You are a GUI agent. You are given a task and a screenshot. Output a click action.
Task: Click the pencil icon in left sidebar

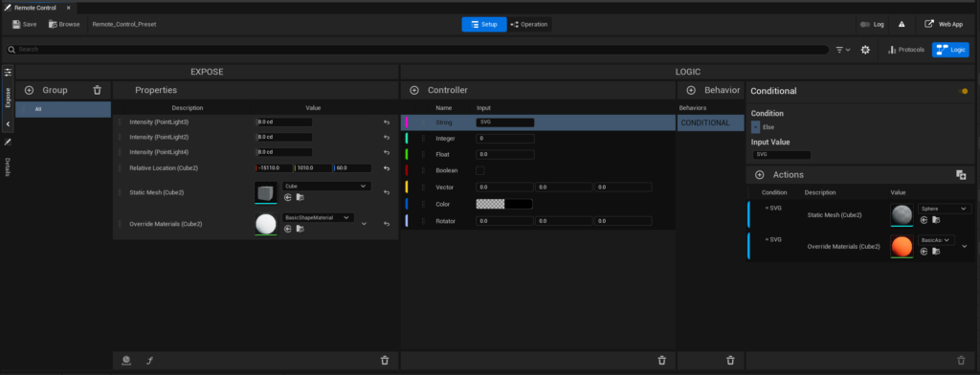point(8,142)
